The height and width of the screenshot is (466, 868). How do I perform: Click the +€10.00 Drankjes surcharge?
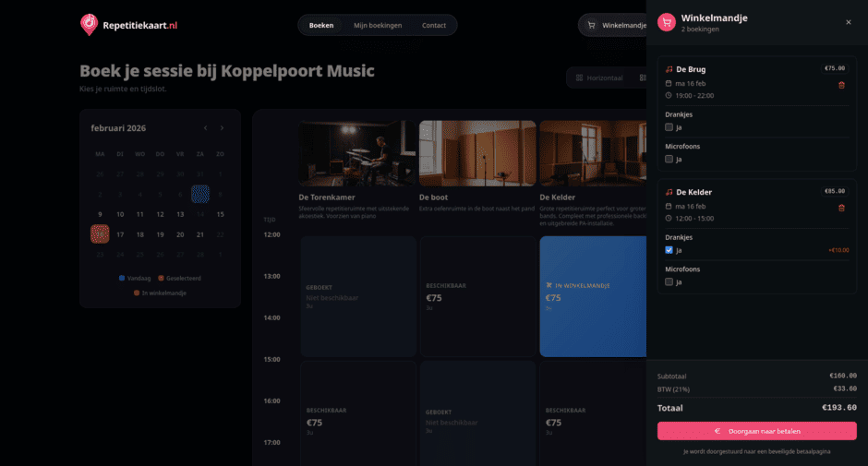pos(838,250)
